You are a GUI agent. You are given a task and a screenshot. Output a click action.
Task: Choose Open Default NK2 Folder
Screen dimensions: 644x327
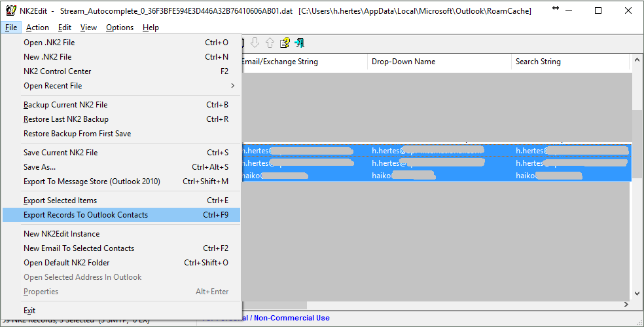point(121,262)
